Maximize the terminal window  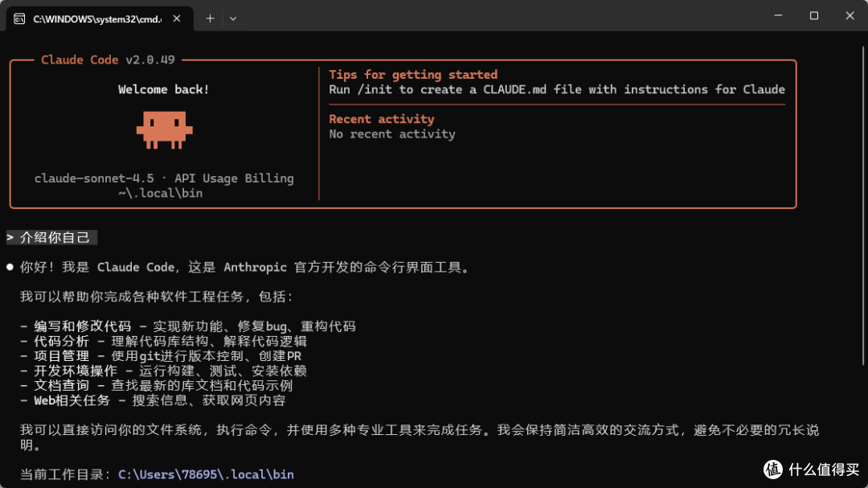(x=813, y=15)
